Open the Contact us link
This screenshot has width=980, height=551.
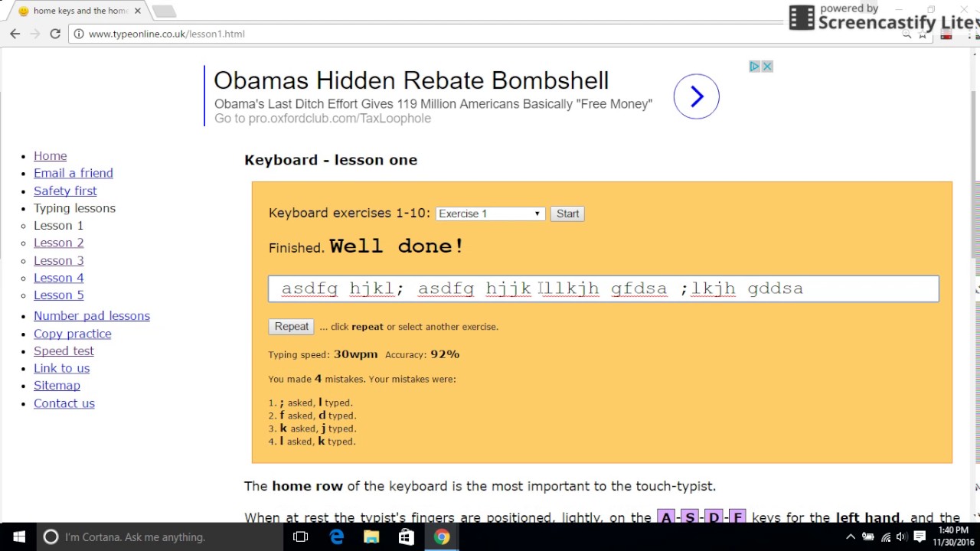click(64, 403)
